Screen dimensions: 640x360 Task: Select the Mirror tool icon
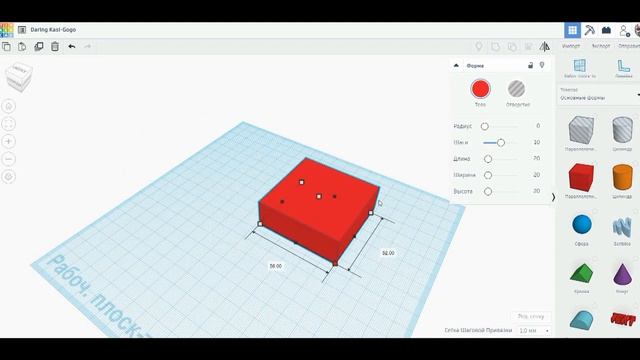click(x=544, y=47)
